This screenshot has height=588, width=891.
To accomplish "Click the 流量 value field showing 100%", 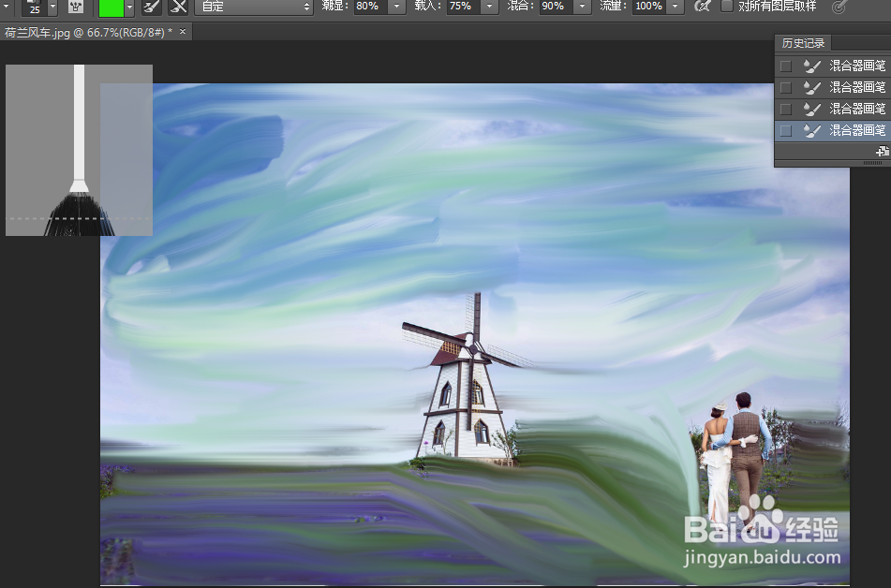I will tap(649, 7).
